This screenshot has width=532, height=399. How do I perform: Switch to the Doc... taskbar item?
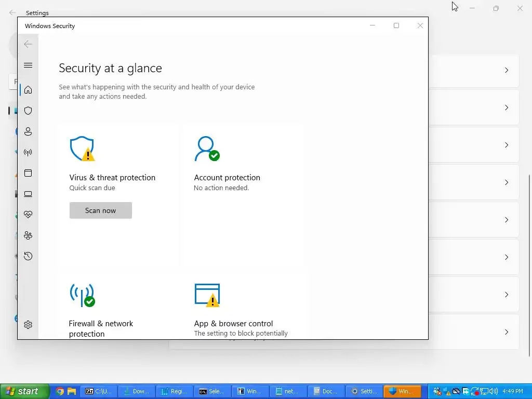pos(326,391)
